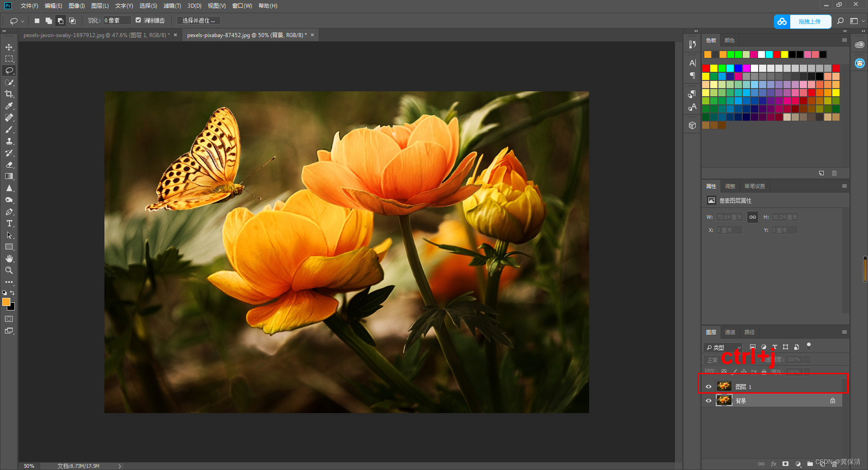Open the 画笔设置 brush settings tab

point(755,186)
